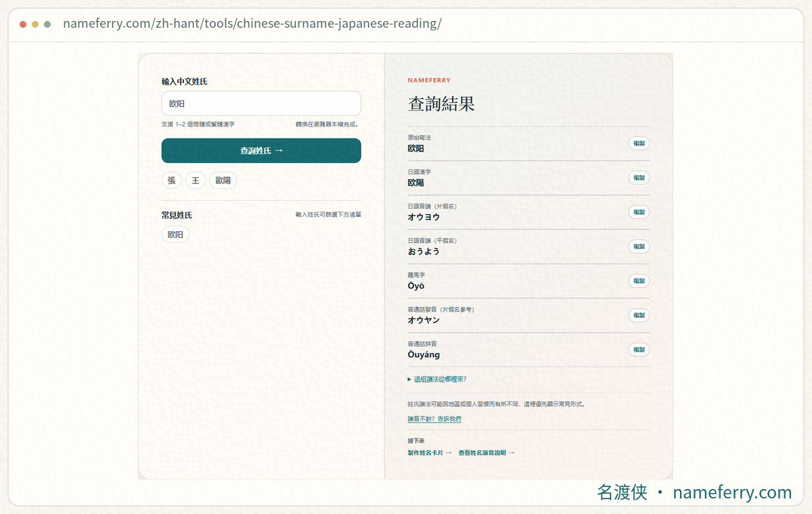The width and height of the screenshot is (812, 514).
Task: Select the 王 example surname chip
Action: tap(196, 181)
